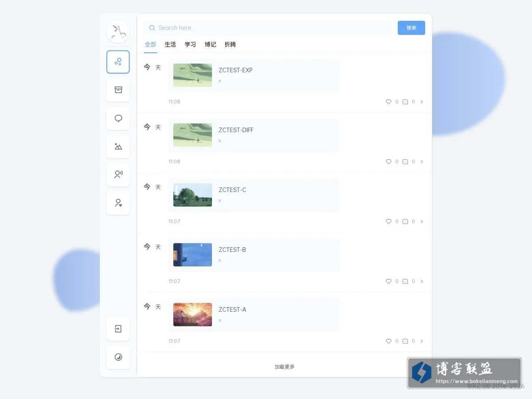Like the ZCTEST-EXP post with heart icon
The width and height of the screenshot is (532, 399).
click(x=388, y=102)
